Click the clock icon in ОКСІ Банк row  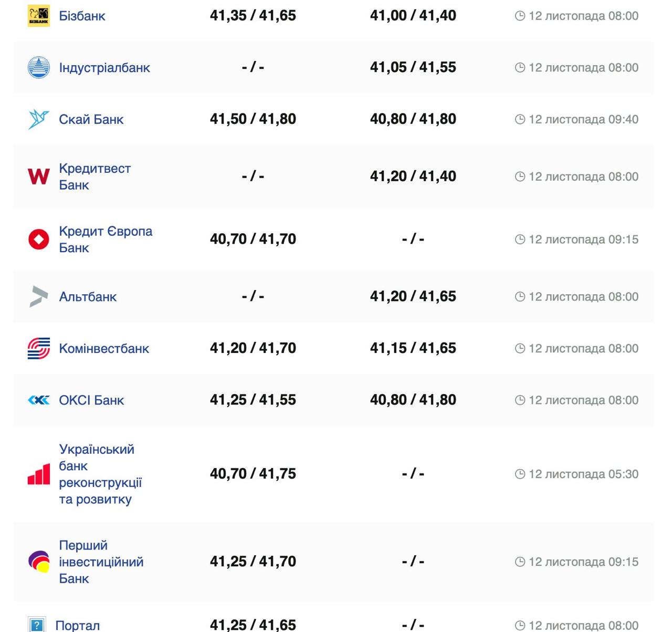tap(520, 400)
